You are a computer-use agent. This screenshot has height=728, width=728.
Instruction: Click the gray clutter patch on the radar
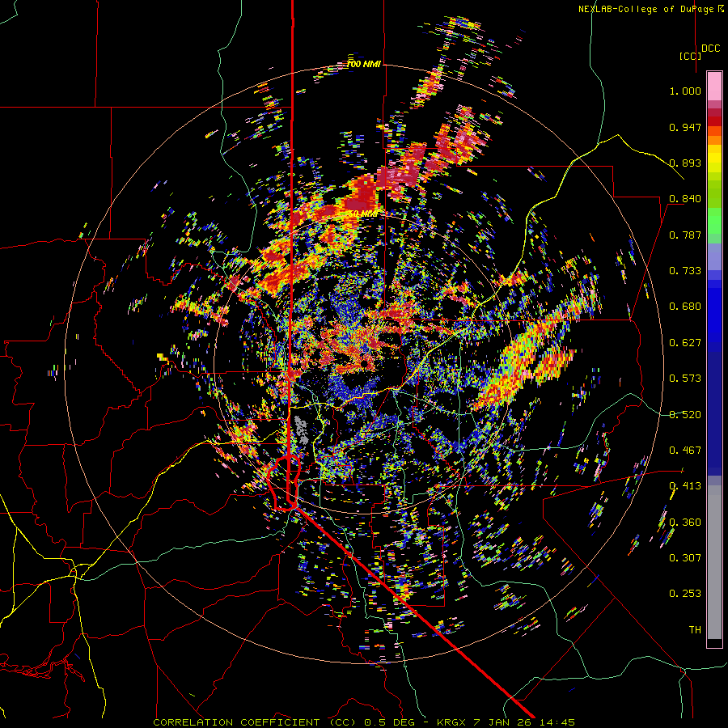tap(302, 430)
